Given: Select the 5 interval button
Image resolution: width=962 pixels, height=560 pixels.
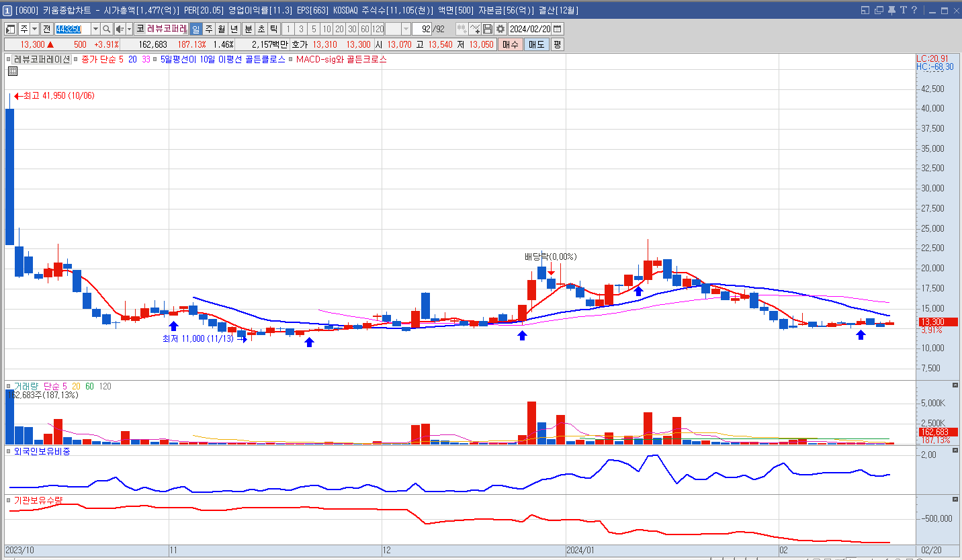Looking at the screenshot, I should pos(314,29).
